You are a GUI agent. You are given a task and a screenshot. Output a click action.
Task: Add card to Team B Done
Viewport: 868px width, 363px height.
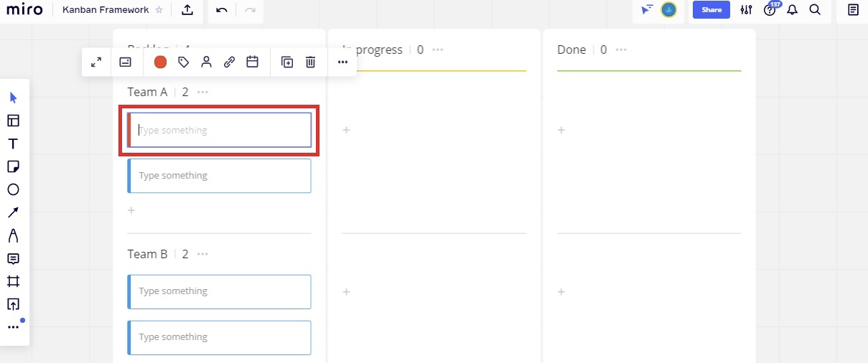[561, 292]
